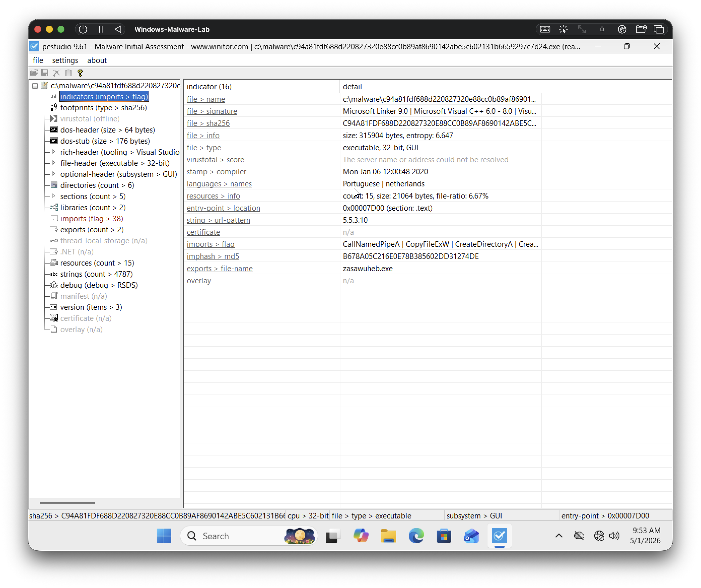Select the footprints icon in the tree
This screenshot has width=701, height=588.
pyautogui.click(x=54, y=108)
